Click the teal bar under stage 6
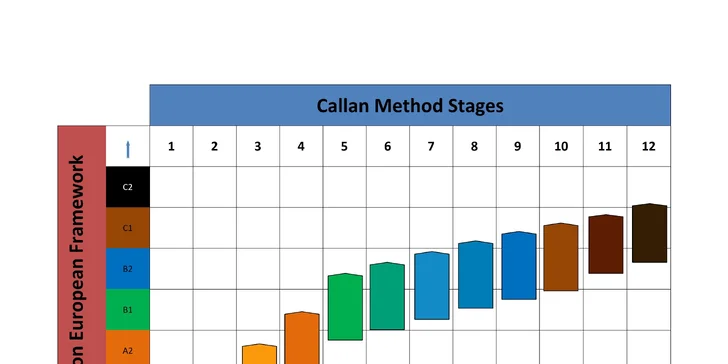 387,296
